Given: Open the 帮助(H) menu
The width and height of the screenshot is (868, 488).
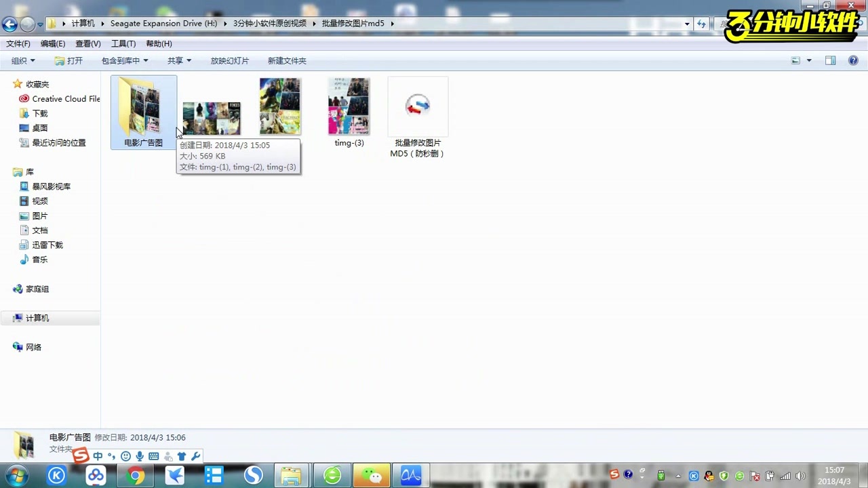Looking at the screenshot, I should 159,43.
